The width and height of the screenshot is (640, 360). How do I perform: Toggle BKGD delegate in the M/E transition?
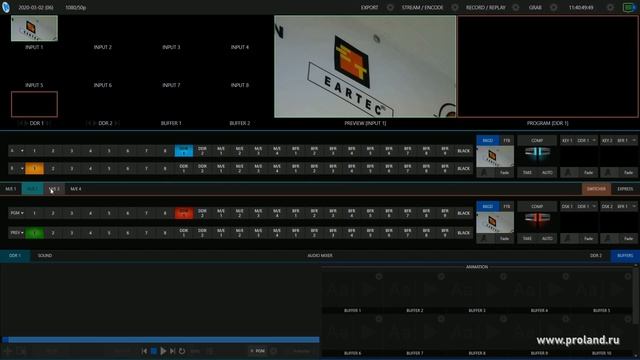487,140
